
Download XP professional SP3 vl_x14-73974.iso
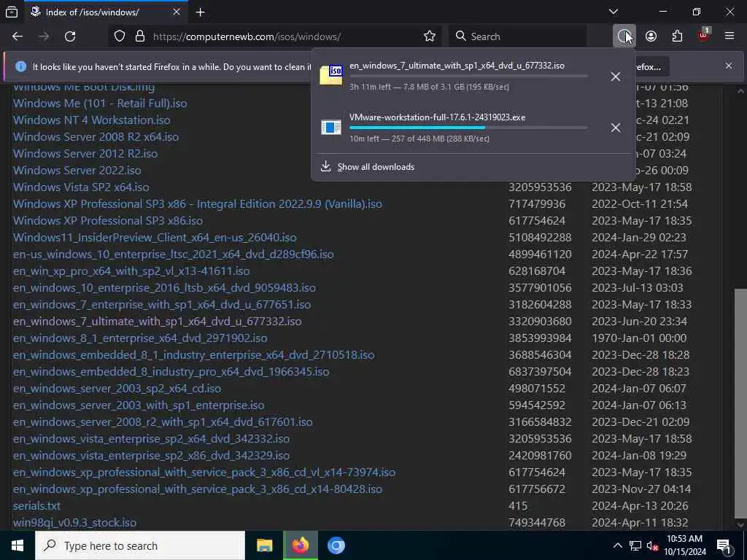click(x=204, y=472)
